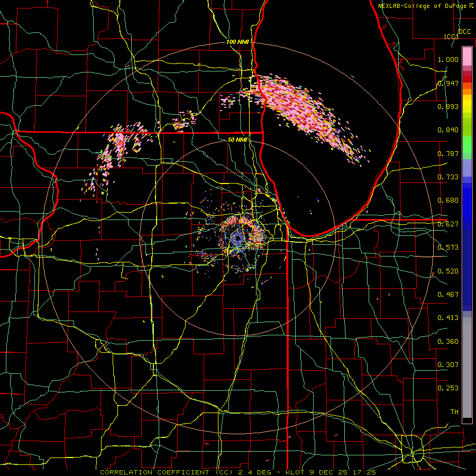This screenshot has width=476, height=476.
Task: Click the 50 NMI range ring label
Action: [237, 140]
